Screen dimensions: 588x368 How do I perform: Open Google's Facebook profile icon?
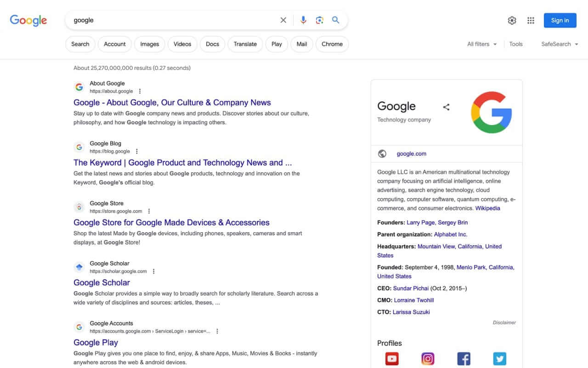pyautogui.click(x=464, y=359)
